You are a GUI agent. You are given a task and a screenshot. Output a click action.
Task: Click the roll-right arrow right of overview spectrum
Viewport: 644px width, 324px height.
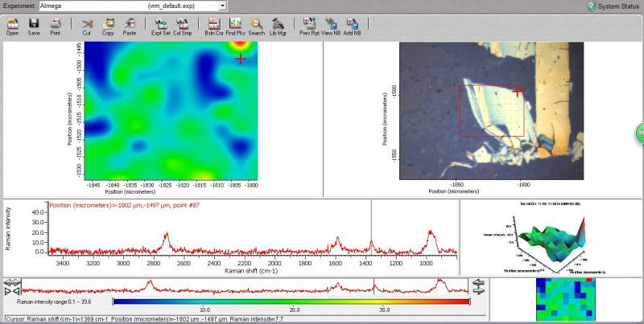coord(479,290)
